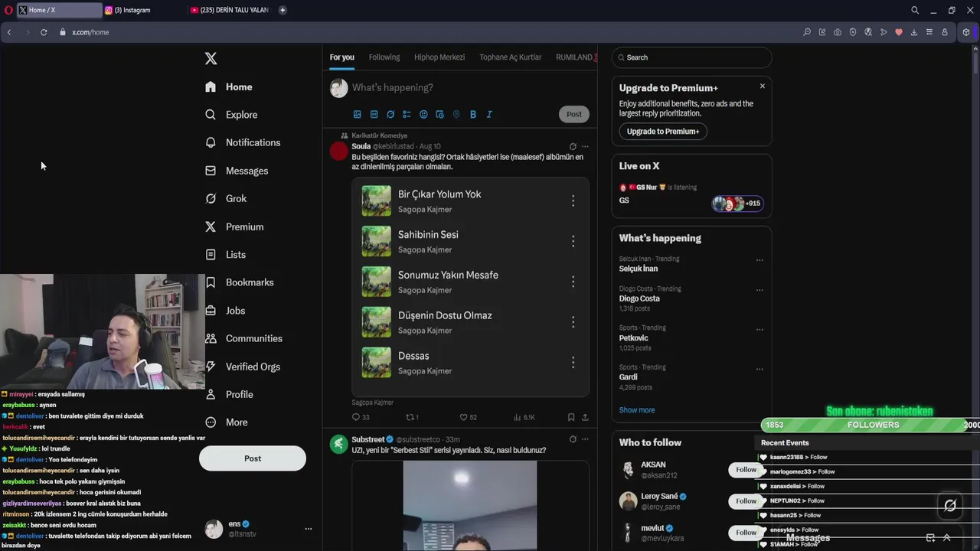Viewport: 980px width, 551px height.
Task: Click Upgrade to Premium+ button
Action: (x=663, y=132)
